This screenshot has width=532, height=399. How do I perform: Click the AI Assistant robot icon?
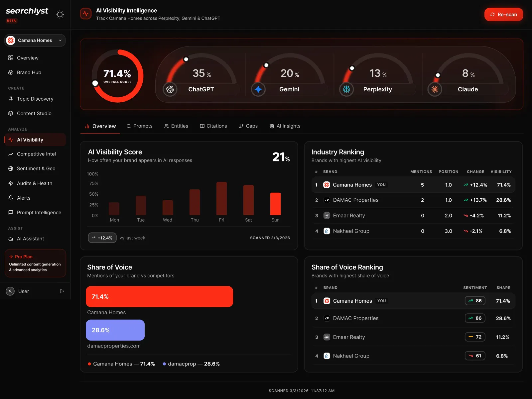11,239
